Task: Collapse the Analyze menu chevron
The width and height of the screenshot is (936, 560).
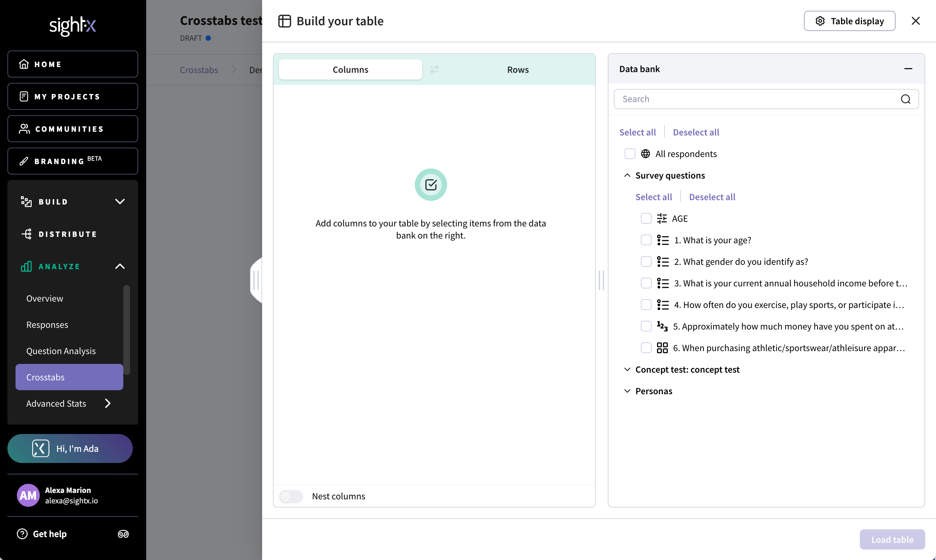Action: click(x=120, y=267)
